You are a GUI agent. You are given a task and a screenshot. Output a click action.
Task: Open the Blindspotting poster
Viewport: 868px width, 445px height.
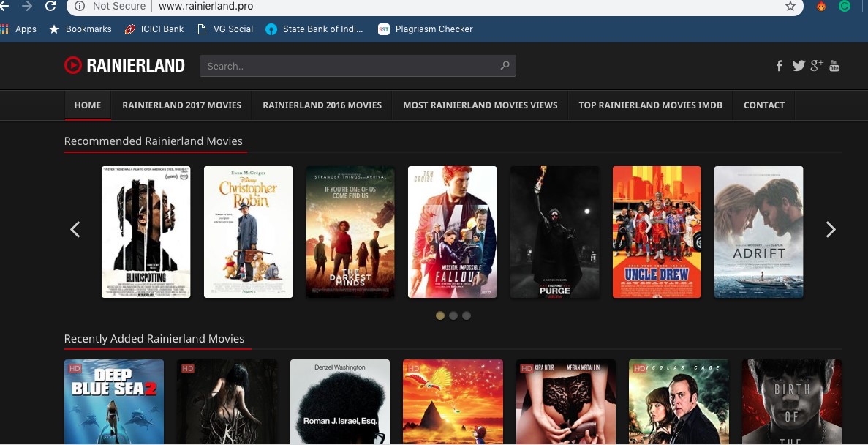pos(146,231)
